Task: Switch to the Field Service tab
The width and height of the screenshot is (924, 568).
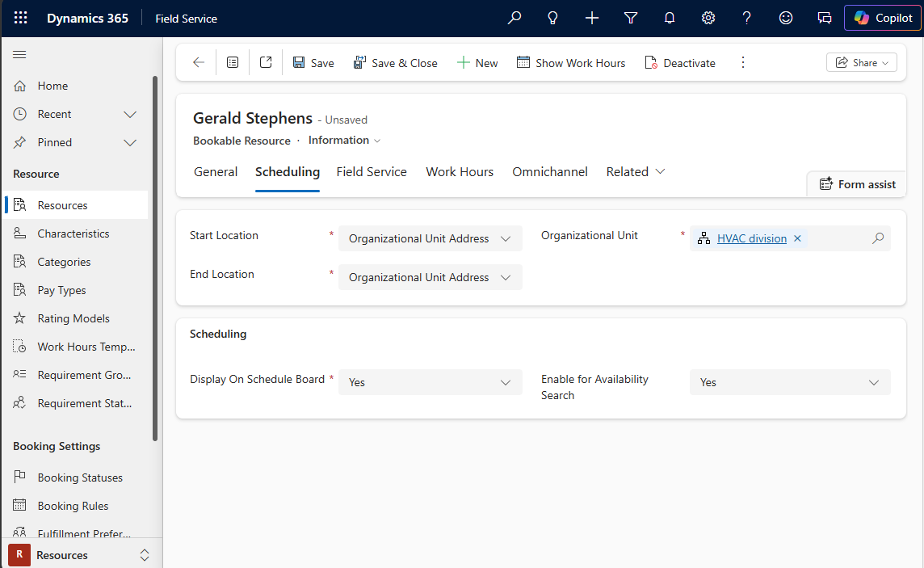Action: click(372, 172)
